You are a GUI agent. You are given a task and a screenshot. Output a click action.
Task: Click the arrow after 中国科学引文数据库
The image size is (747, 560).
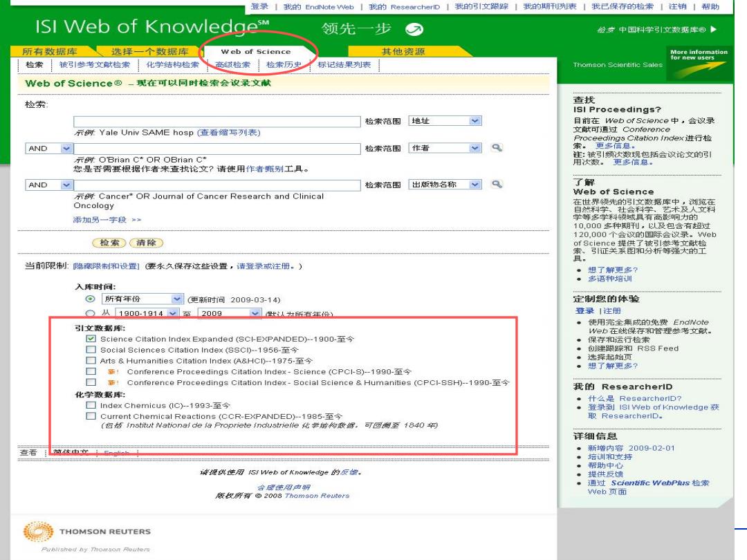coord(713,29)
